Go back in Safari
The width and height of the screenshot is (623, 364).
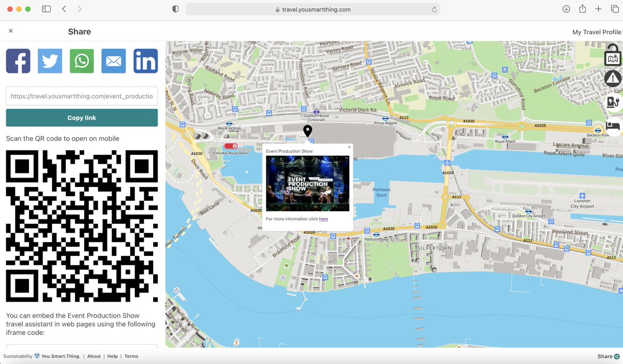pos(64,9)
